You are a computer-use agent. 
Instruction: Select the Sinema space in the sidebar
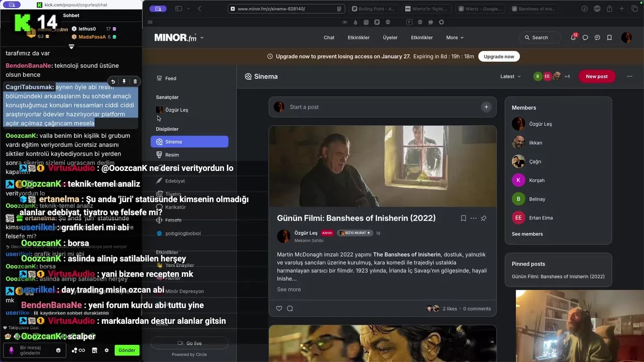(x=189, y=142)
